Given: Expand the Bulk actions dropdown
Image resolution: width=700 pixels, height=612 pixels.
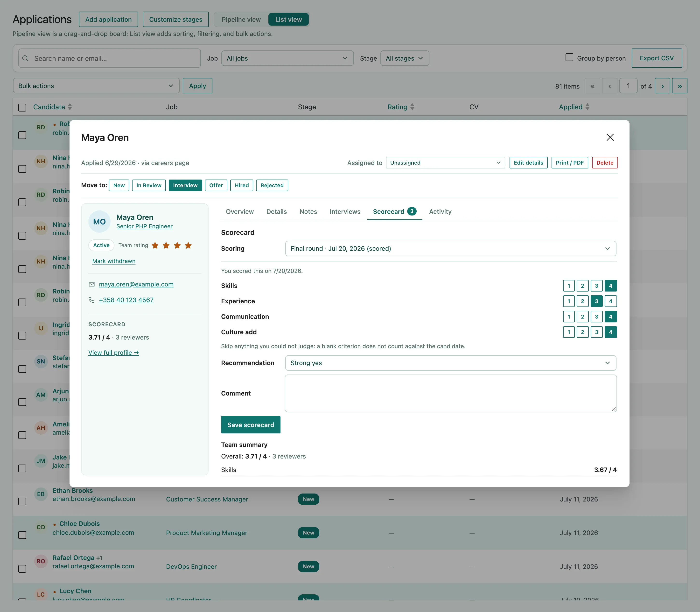Looking at the screenshot, I should tap(96, 86).
